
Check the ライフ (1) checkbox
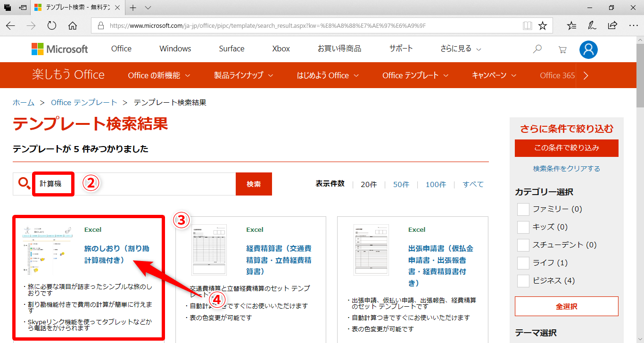pos(523,262)
